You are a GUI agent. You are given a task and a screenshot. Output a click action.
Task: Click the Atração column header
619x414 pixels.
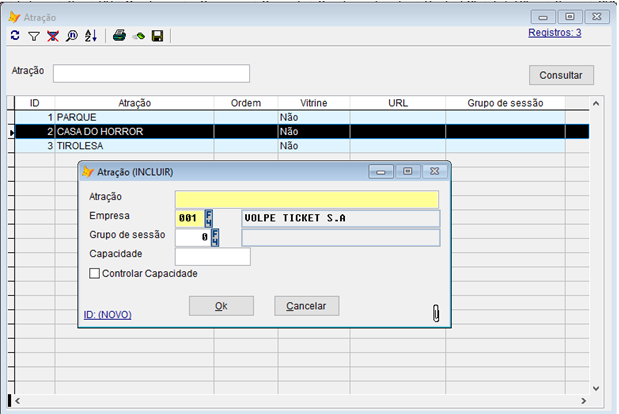pyautogui.click(x=134, y=103)
